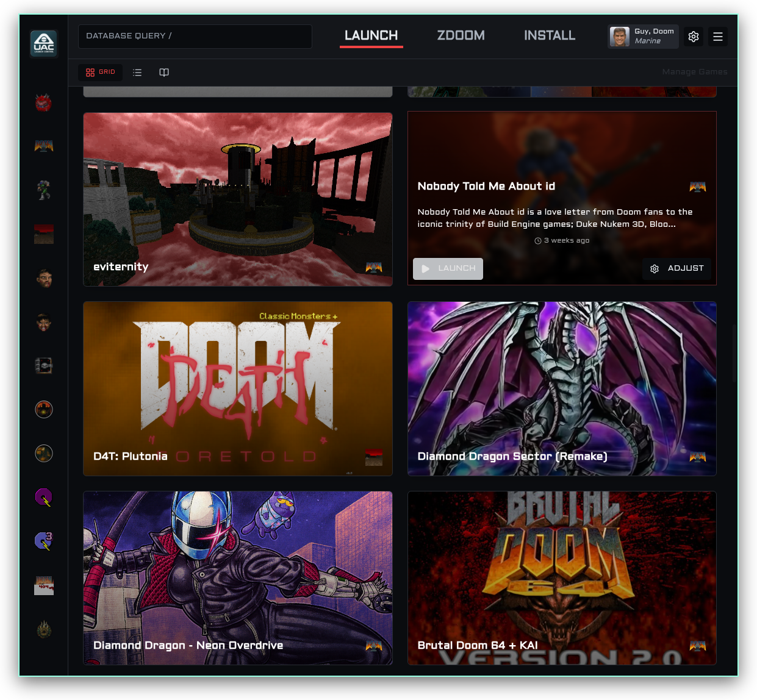757x700 pixels.
Task: Open the D4T: Plutonia card
Action: point(238,388)
